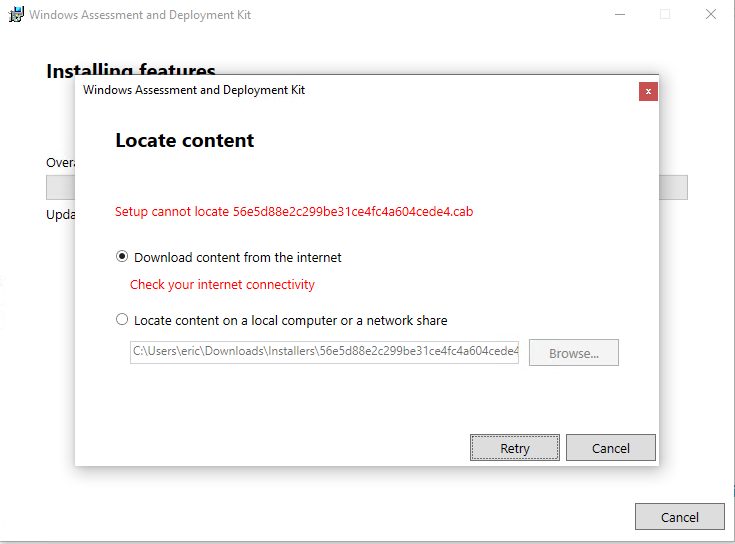Cancel the installation in the main window
735x544 pixels.
680,517
